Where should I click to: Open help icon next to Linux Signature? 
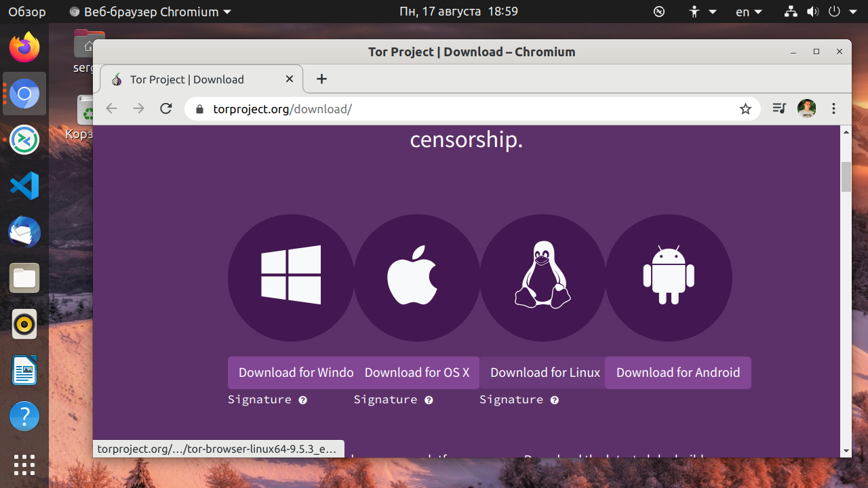(x=555, y=400)
